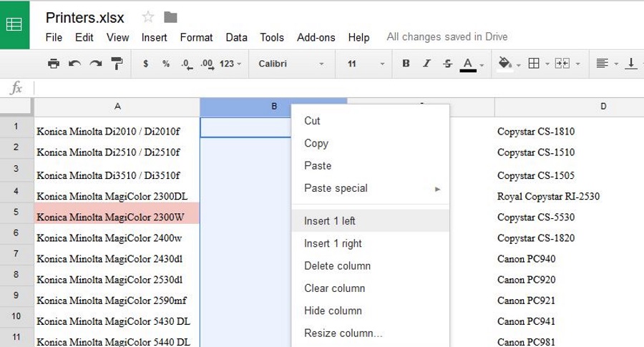Choose Insert 1 left
This screenshot has width=644, height=347.
(371, 221)
